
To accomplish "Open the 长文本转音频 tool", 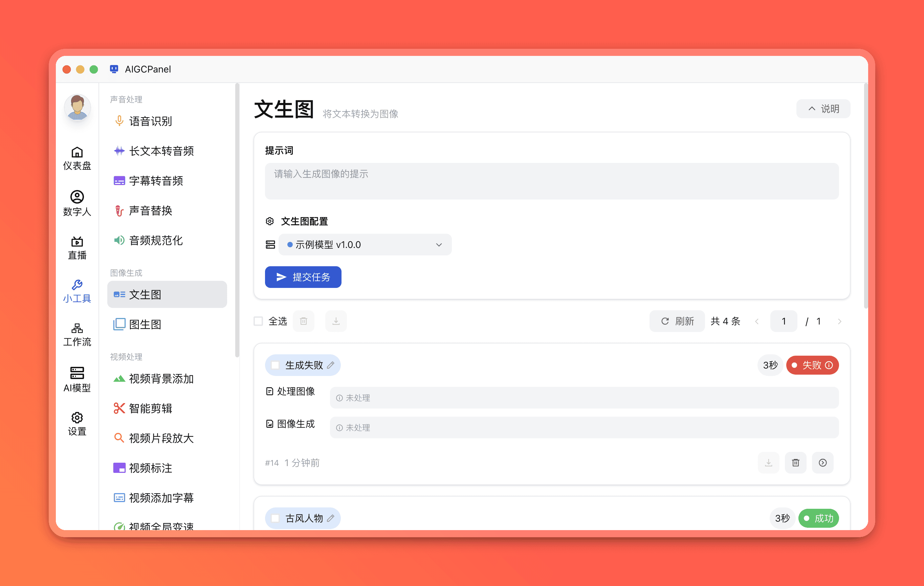I will (167, 151).
